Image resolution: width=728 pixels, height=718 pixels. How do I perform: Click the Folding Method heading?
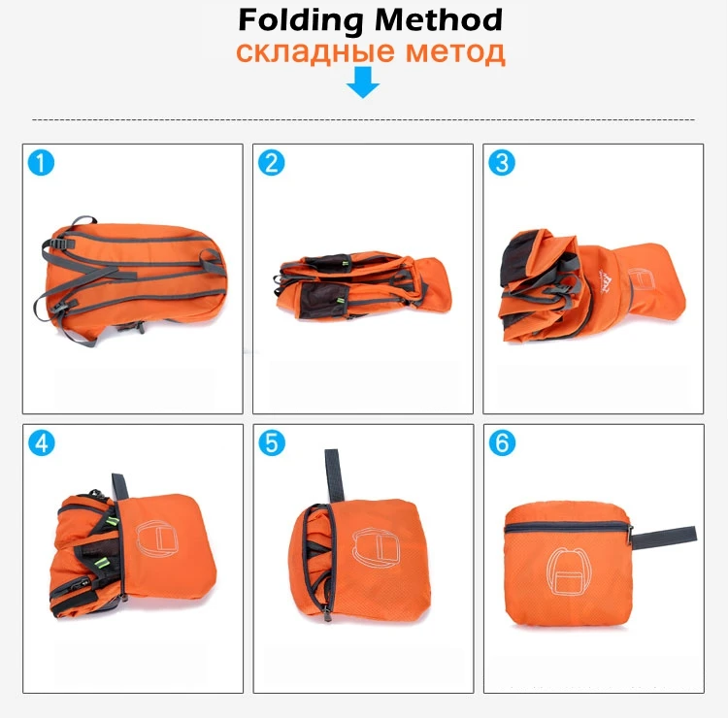[370, 20]
